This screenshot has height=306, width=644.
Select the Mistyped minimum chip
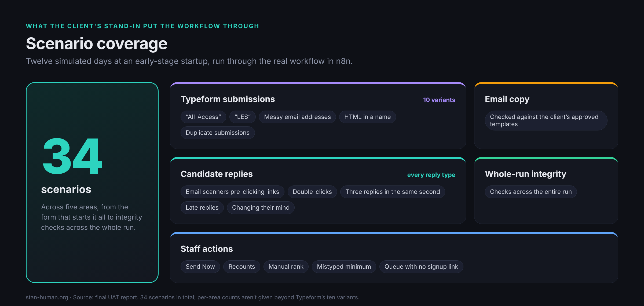[x=344, y=267]
